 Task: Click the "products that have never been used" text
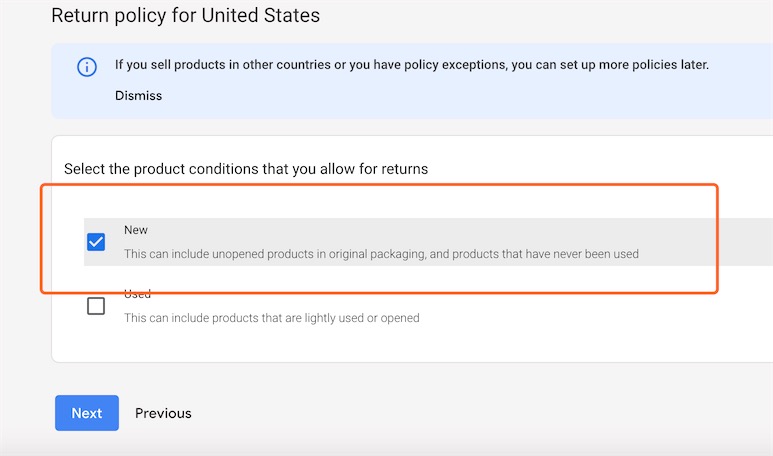point(545,254)
